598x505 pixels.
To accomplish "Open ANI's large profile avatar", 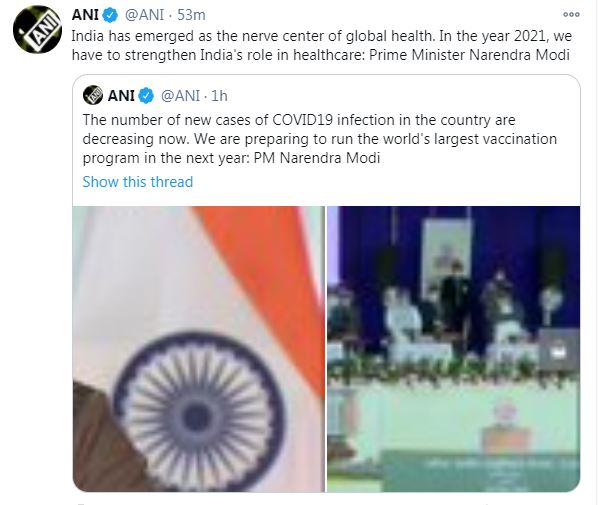I will 37,29.
